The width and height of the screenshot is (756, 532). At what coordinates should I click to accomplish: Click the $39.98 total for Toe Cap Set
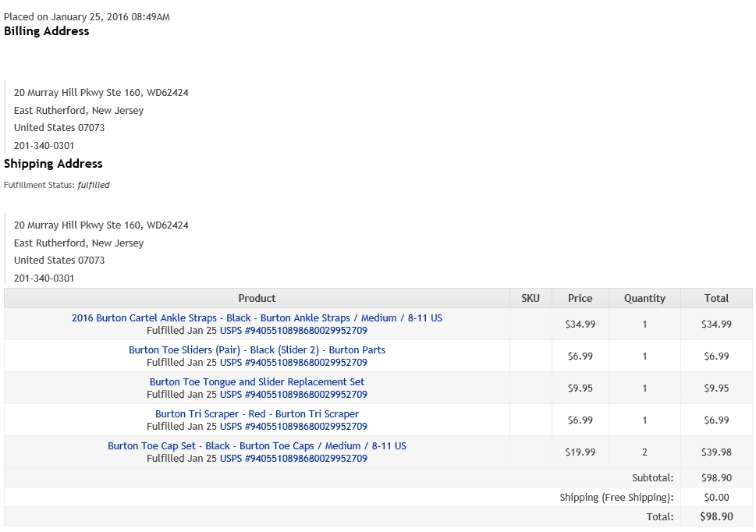716,452
